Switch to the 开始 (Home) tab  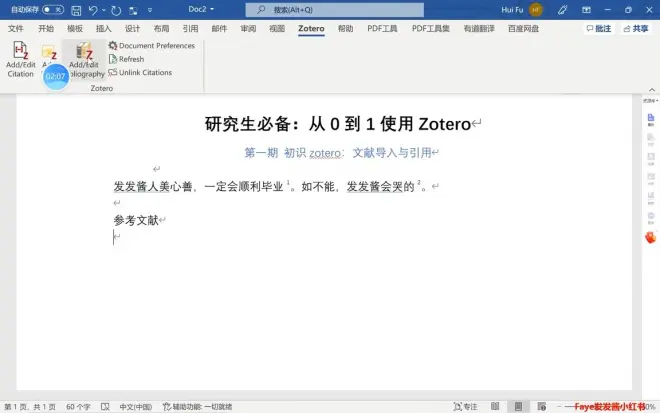[46, 29]
